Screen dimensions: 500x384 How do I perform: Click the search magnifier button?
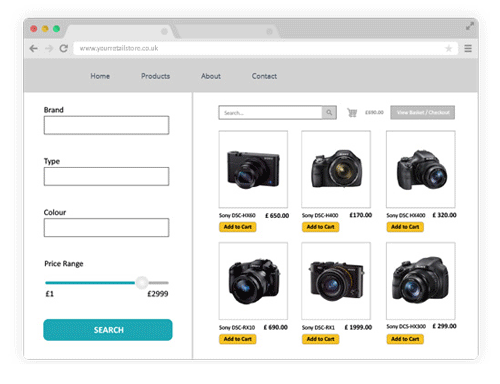pos(329,113)
